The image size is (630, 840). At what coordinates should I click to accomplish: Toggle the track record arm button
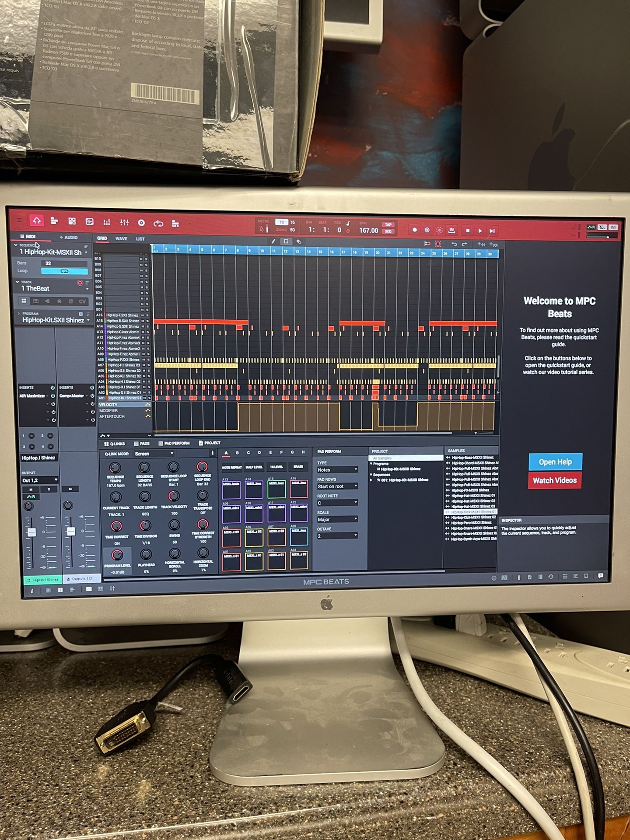(80, 283)
